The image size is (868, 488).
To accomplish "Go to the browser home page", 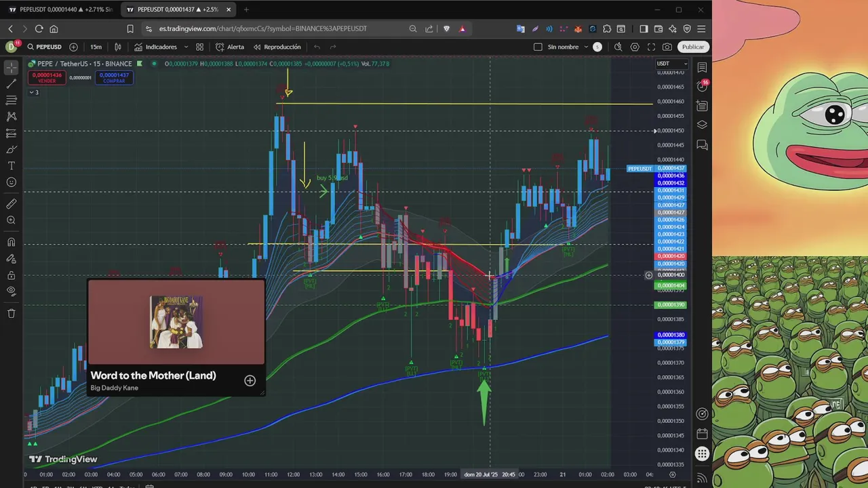I will point(54,28).
